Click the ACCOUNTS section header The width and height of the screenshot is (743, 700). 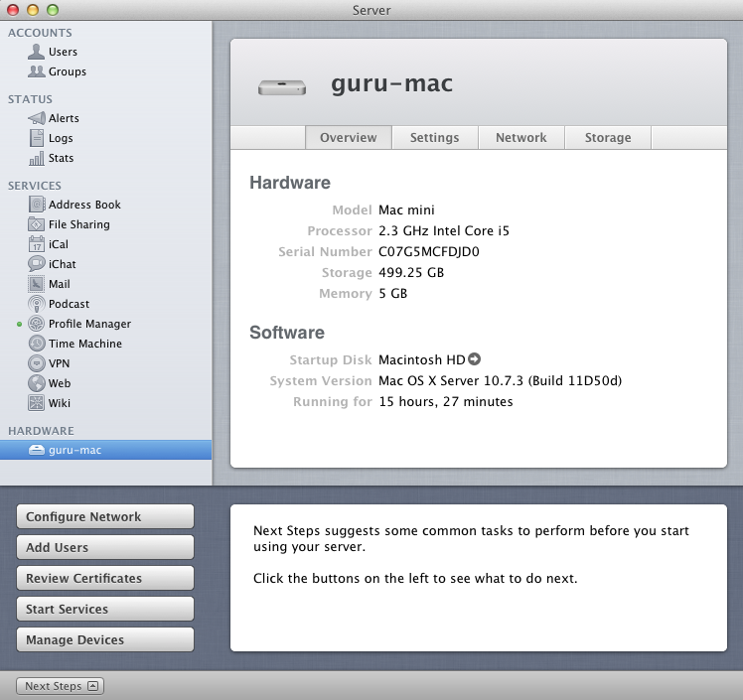(40, 33)
